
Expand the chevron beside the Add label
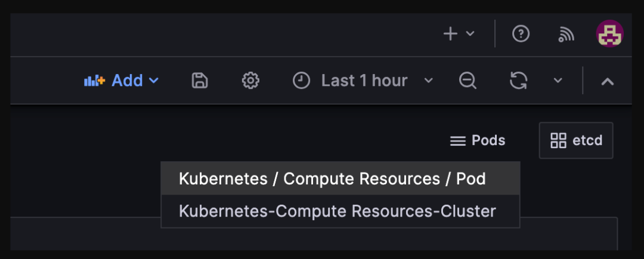154,81
